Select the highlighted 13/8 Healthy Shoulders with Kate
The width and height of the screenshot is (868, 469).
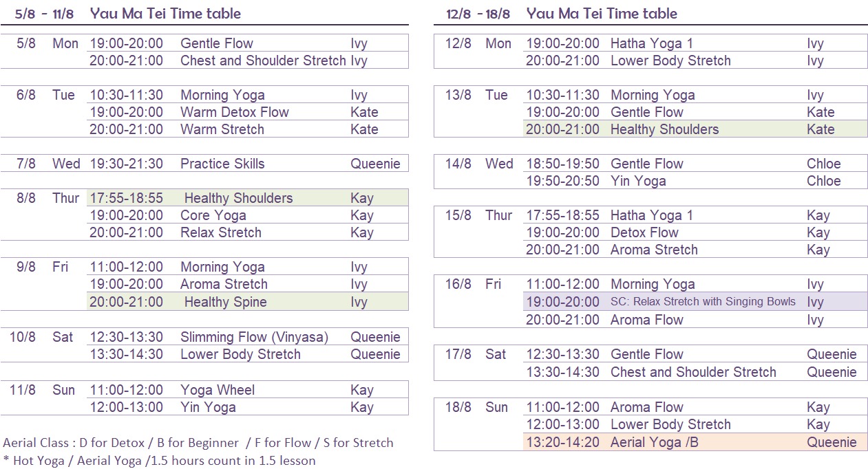(x=695, y=129)
